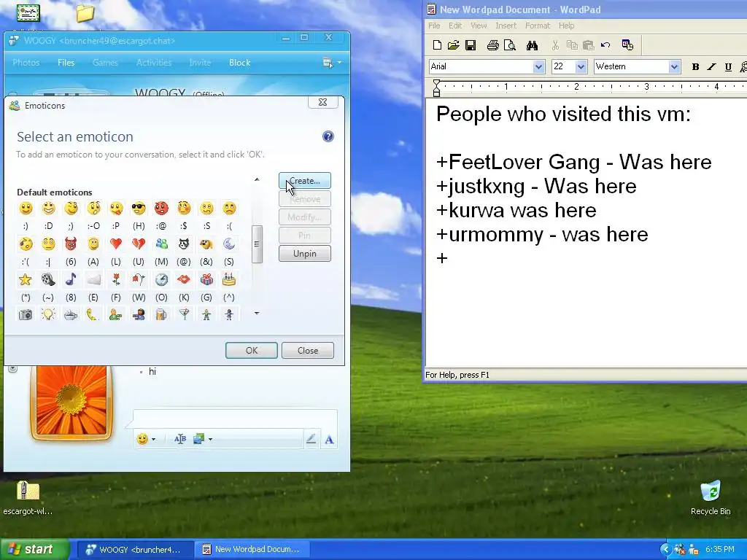Open WordPad File menu
The image size is (747, 560).
tap(434, 26)
